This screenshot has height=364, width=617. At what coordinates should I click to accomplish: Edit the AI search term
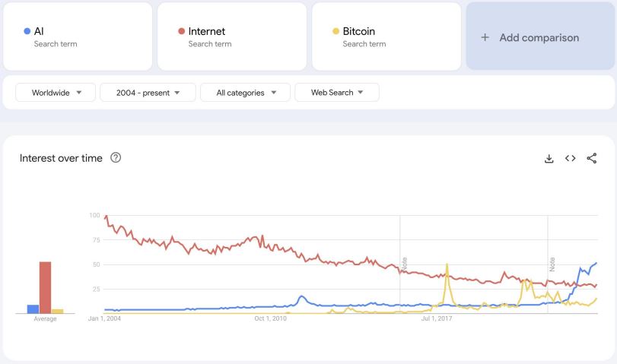(x=39, y=31)
